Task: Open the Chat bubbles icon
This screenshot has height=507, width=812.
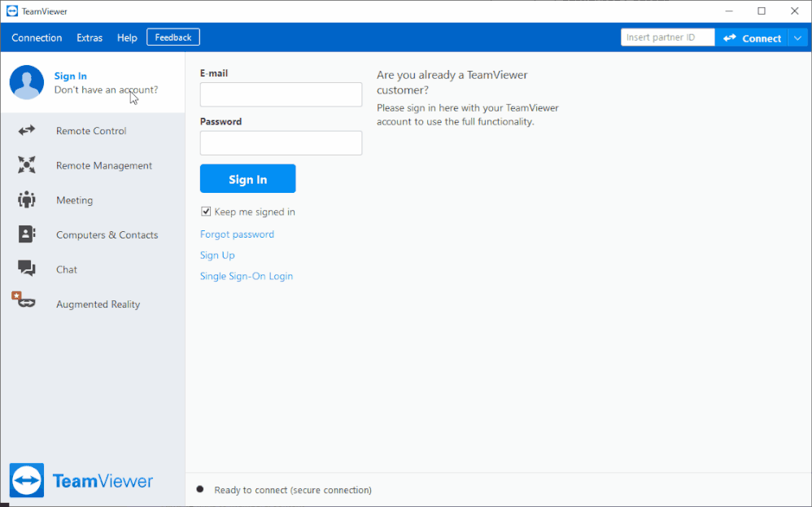Action: [26, 269]
